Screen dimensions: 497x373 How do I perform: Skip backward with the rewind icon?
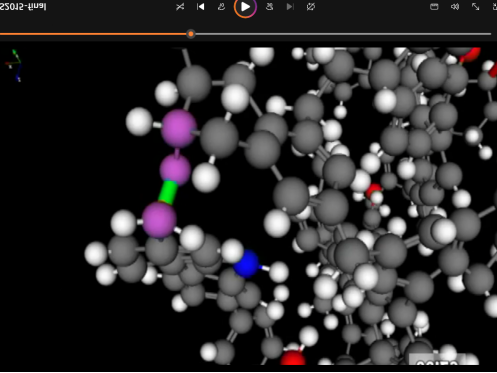click(x=221, y=7)
